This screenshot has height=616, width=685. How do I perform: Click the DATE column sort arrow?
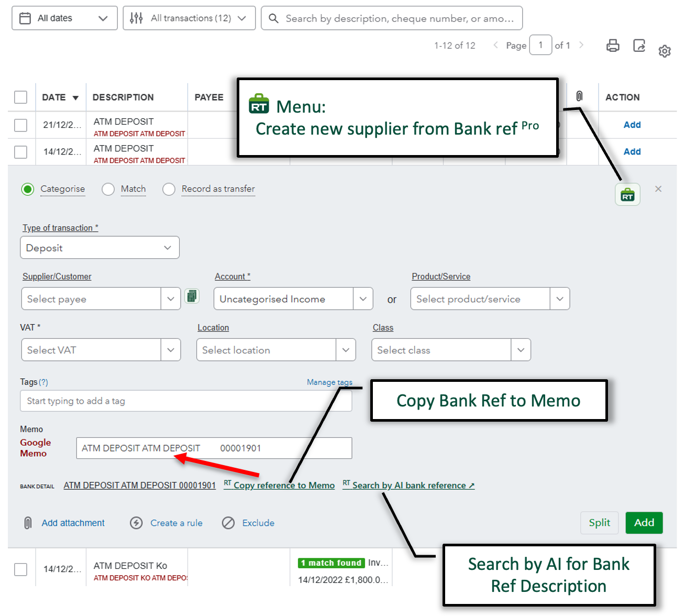tap(75, 98)
